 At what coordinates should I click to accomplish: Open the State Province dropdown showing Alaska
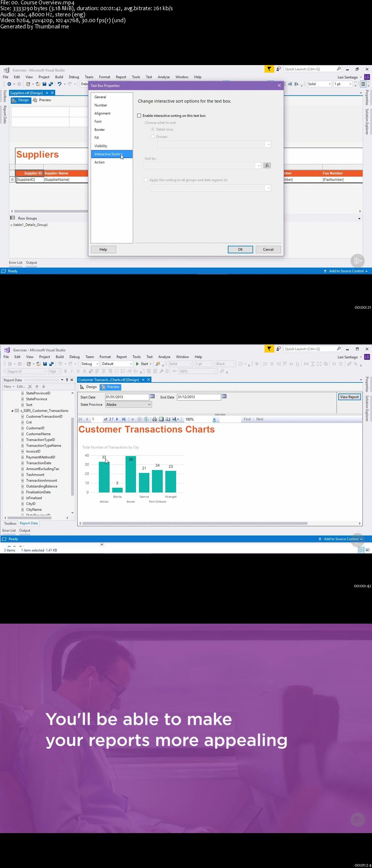[129, 404]
